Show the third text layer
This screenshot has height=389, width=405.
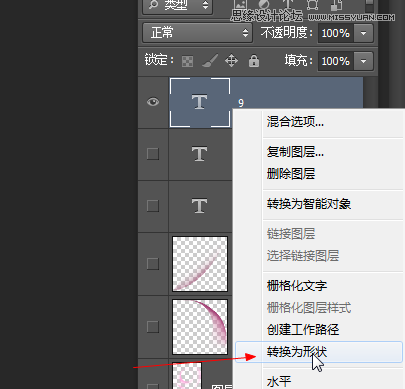pos(153,206)
